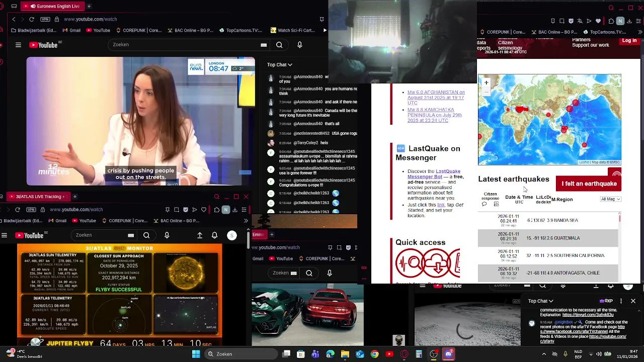
Task: Click search magnifier in cars video YouTube window
Action: tap(309, 273)
